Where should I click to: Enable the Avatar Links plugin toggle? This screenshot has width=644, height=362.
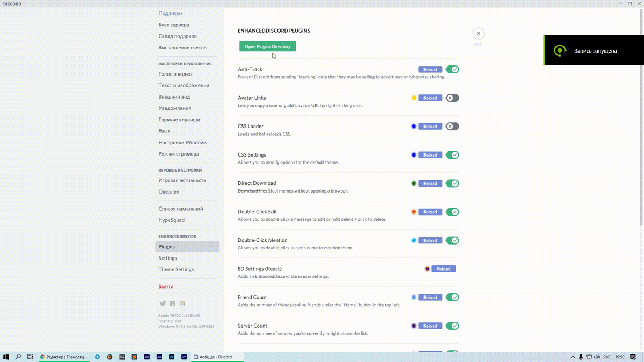452,98
